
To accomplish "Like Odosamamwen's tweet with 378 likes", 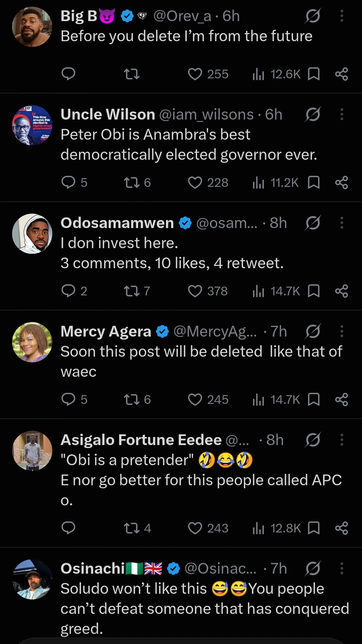I will point(208,291).
